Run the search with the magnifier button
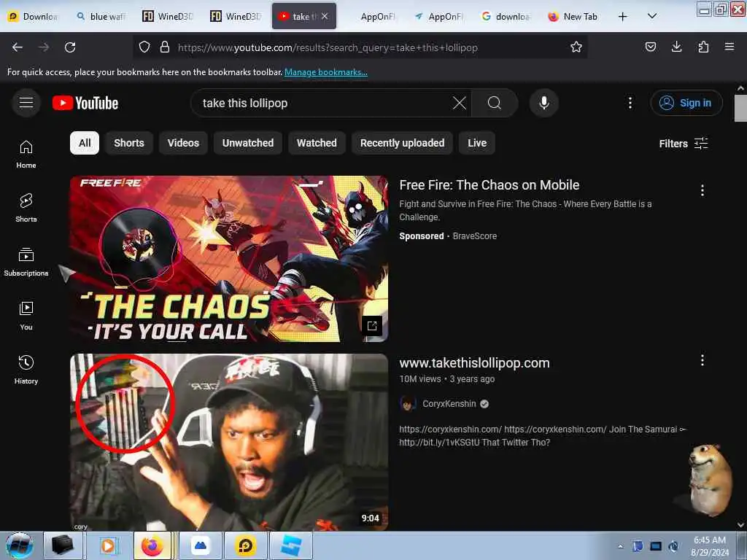The image size is (747, 560). point(495,103)
